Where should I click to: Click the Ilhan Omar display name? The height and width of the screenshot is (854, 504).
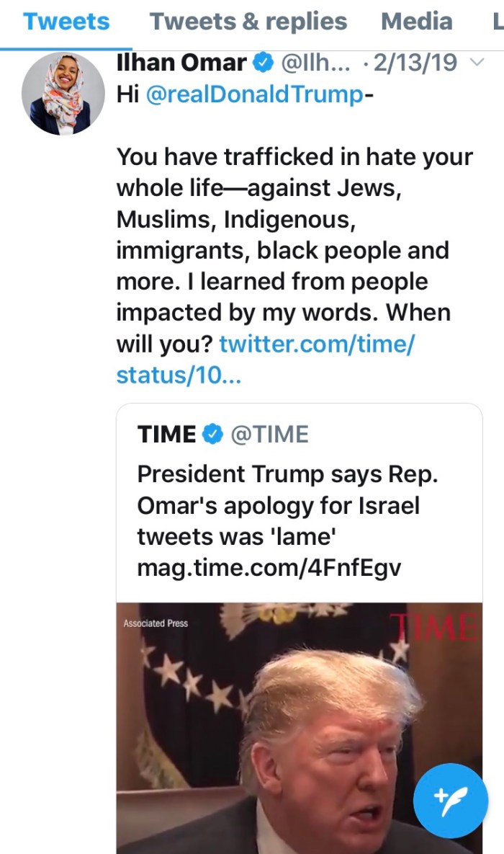coord(181,63)
